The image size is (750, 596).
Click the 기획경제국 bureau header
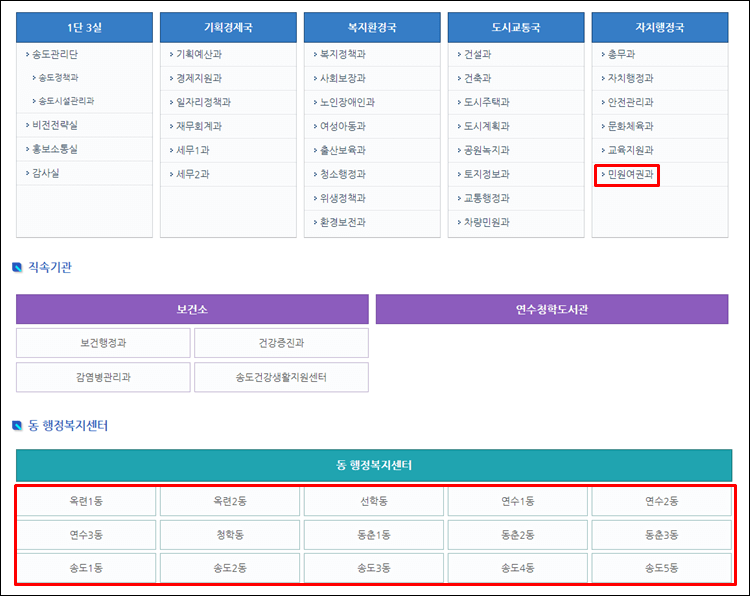coord(228,27)
